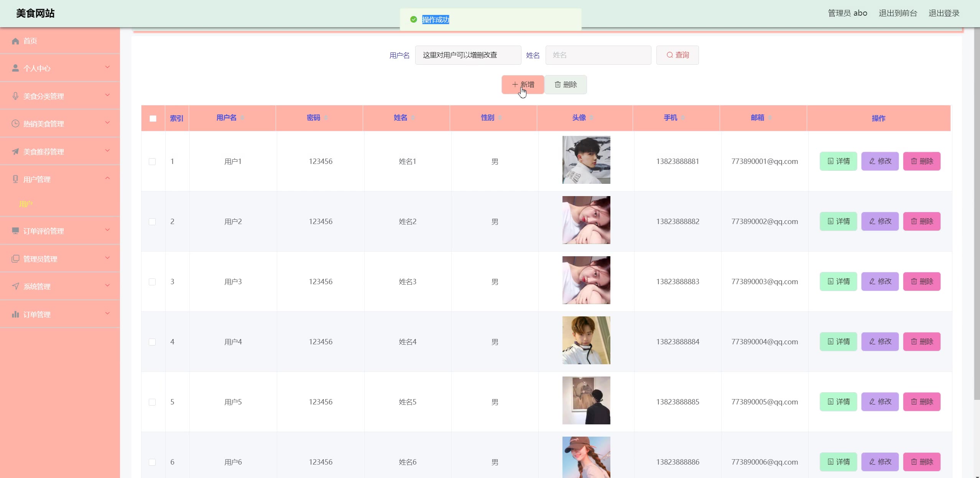The image size is (980, 478).
Task: Select the checkbox for row 用户4
Action: click(x=152, y=342)
